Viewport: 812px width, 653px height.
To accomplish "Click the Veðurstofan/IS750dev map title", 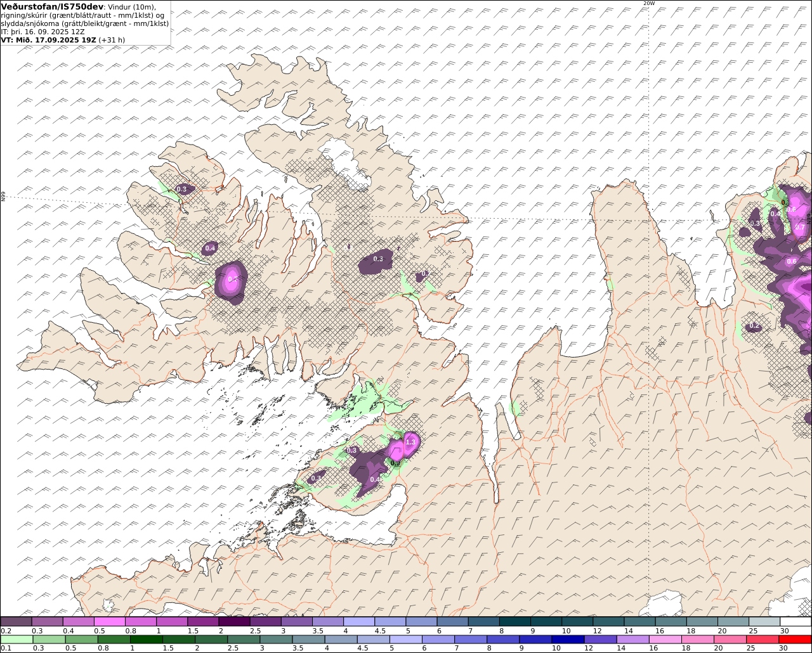I will click(x=52, y=6).
